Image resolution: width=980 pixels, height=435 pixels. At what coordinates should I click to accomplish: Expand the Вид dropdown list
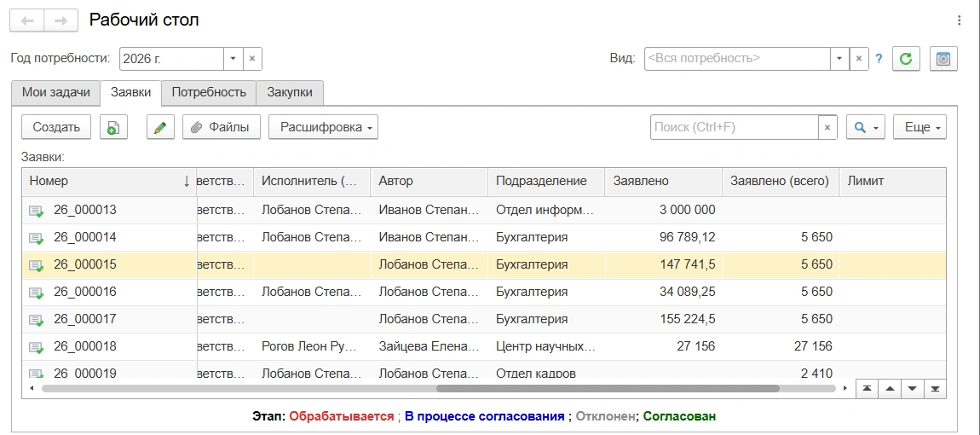click(840, 59)
